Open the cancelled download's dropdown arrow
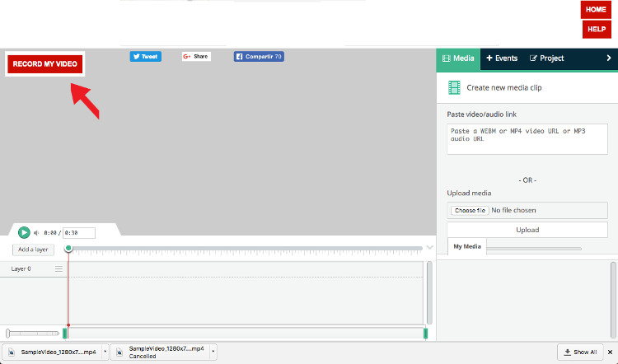This screenshot has height=364, width=618. (213, 352)
